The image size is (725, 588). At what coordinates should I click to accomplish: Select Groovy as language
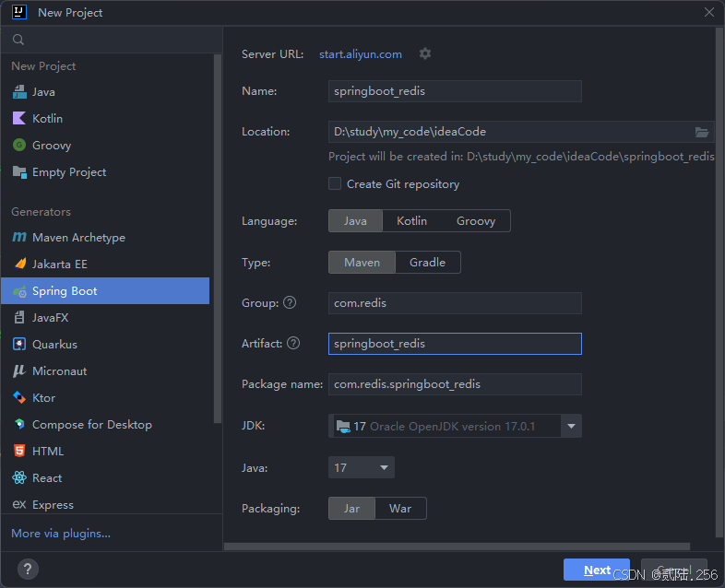coord(476,221)
